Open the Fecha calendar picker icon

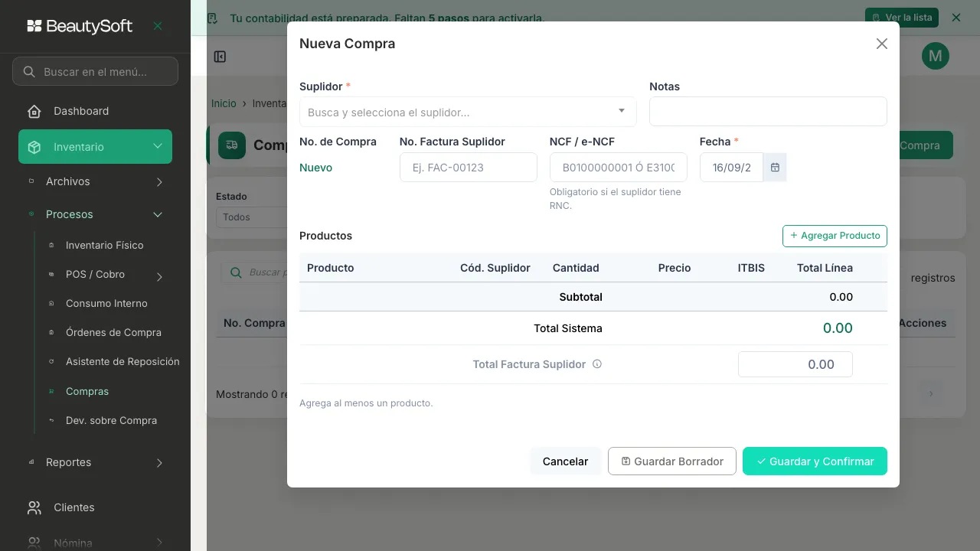coord(775,168)
